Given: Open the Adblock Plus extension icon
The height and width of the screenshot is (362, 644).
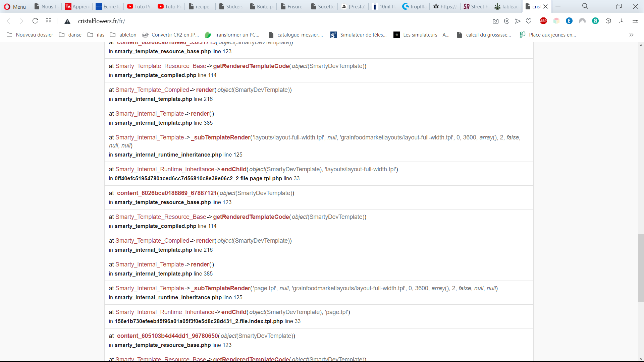Looking at the screenshot, I should [543, 21].
